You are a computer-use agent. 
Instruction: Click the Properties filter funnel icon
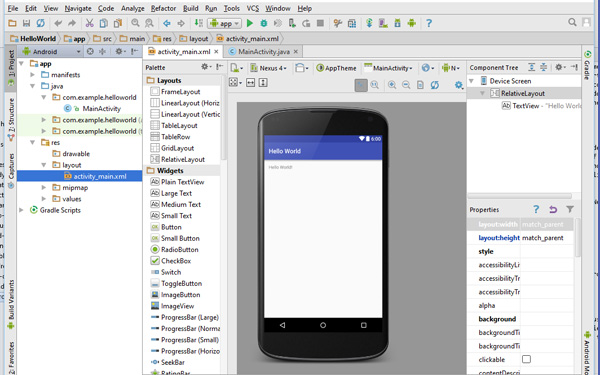point(570,209)
